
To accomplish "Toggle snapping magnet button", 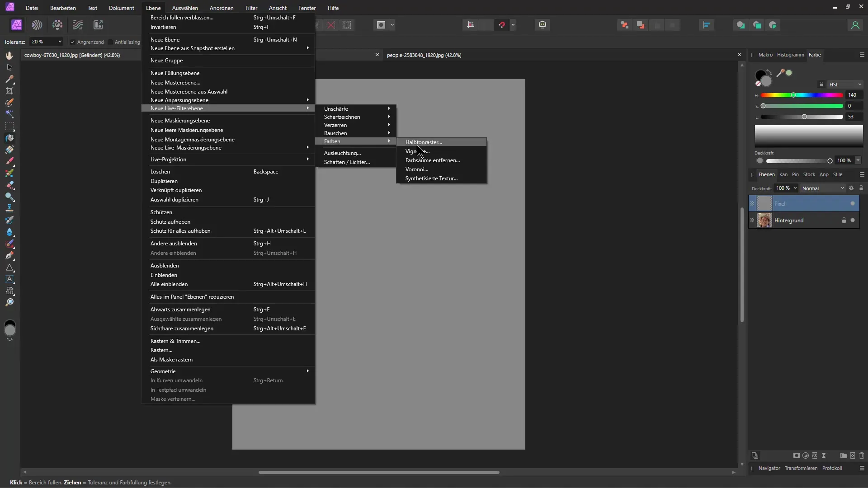I will 502,25.
